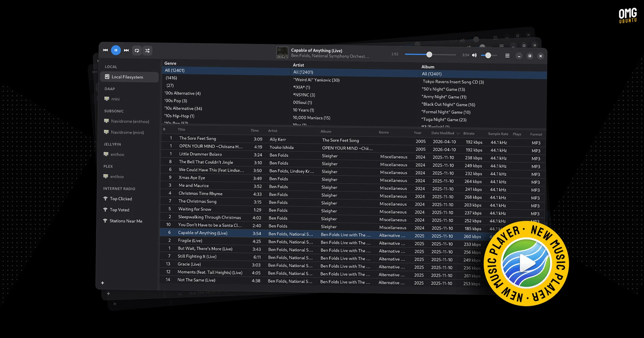Add a new source with the plus button

point(103,283)
